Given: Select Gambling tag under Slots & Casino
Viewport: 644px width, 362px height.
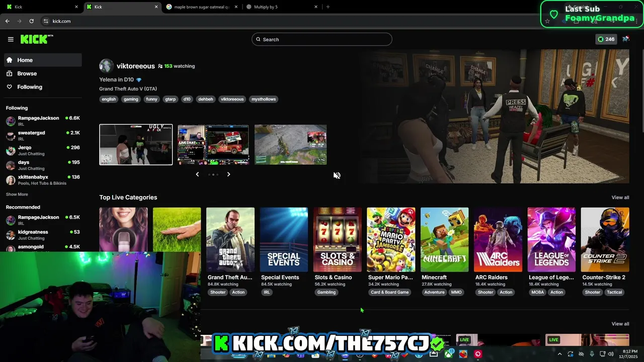Looking at the screenshot, I should 327,292.
